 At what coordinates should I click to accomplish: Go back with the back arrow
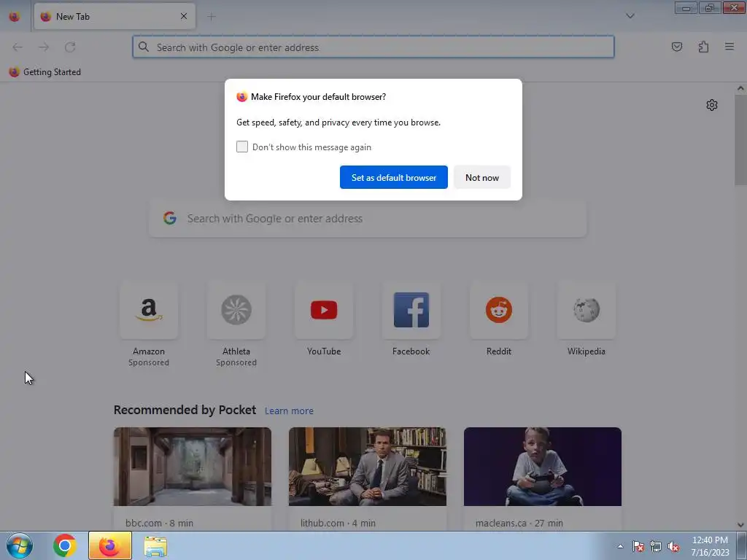[x=18, y=47]
